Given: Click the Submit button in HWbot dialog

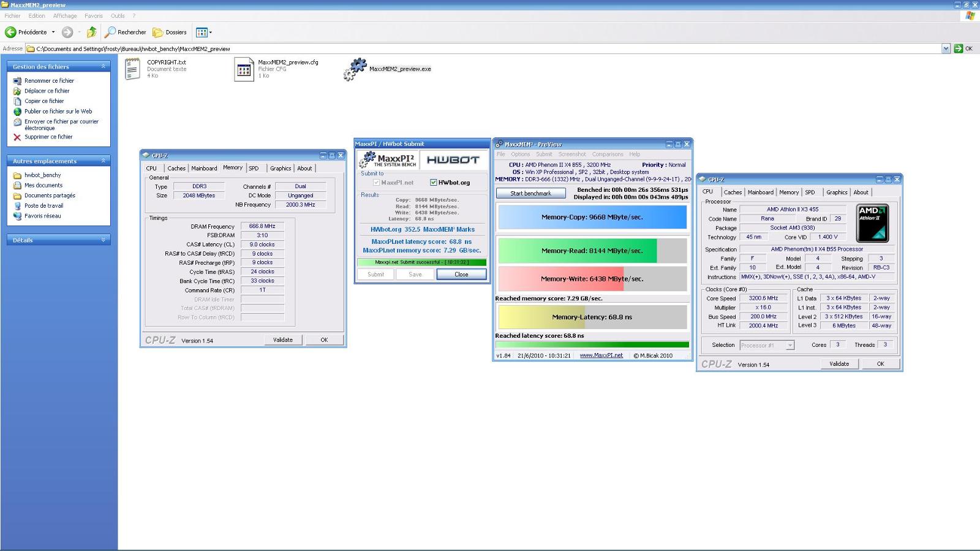Looking at the screenshot, I should tap(375, 275).
